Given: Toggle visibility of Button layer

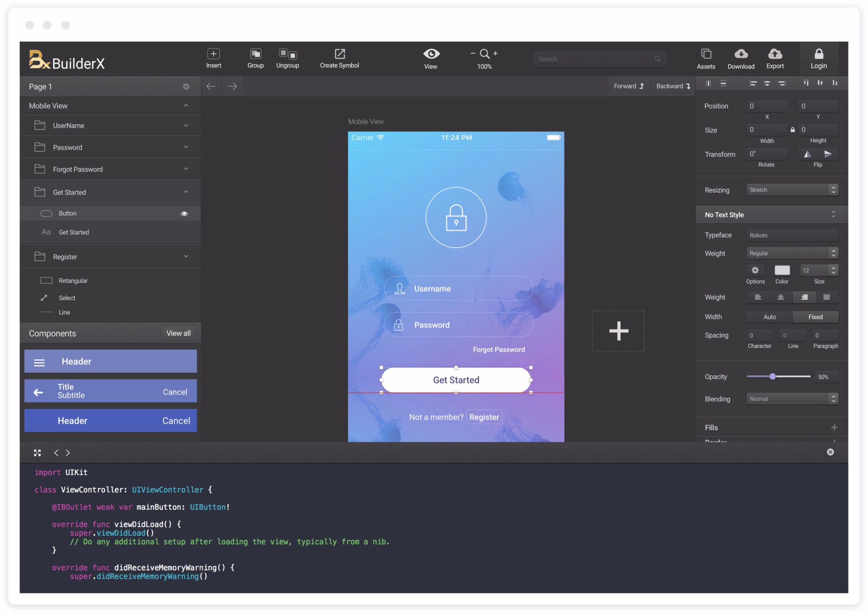Looking at the screenshot, I should [x=184, y=214].
